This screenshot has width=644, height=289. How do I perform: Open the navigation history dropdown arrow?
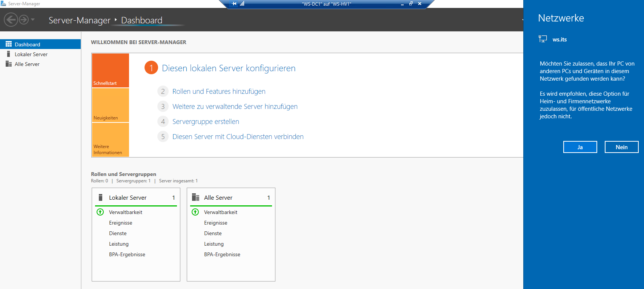[x=33, y=20]
